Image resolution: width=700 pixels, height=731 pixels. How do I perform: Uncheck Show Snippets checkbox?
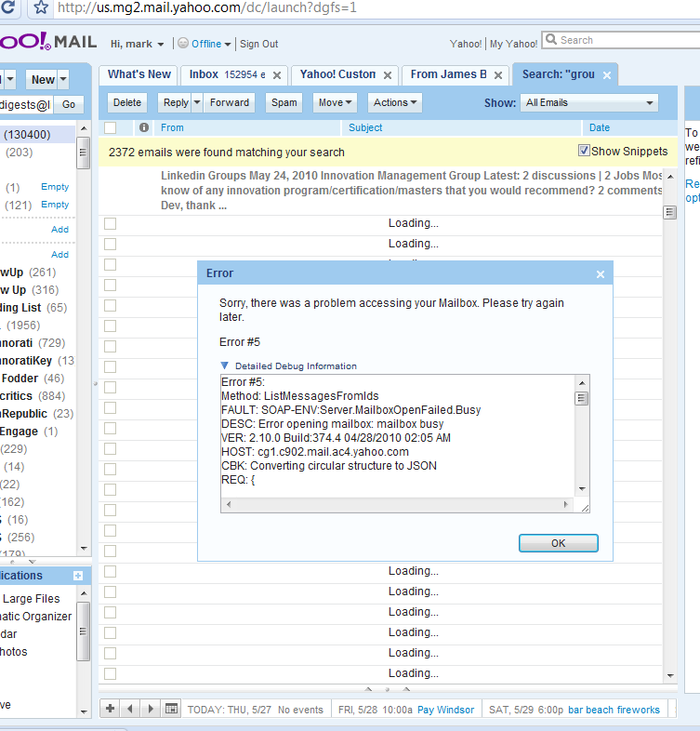[x=584, y=150]
